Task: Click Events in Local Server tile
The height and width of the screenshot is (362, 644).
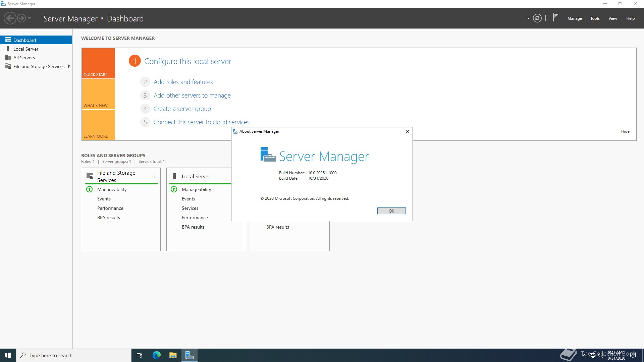Action: [x=189, y=199]
